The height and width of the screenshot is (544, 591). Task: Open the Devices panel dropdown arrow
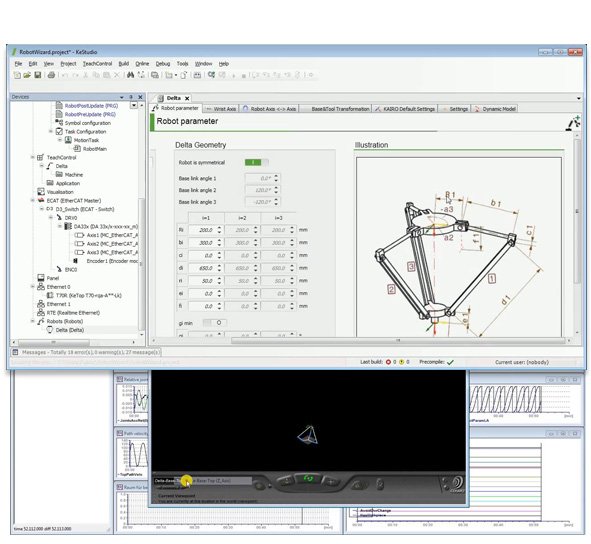[x=122, y=97]
